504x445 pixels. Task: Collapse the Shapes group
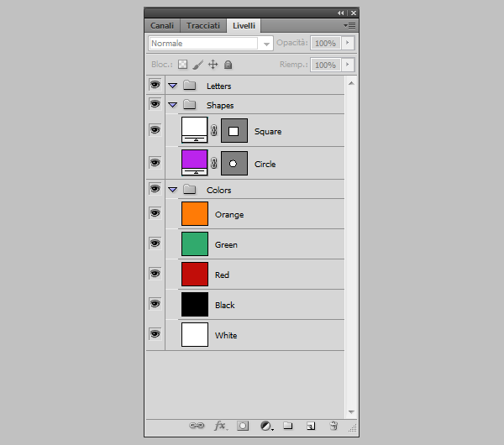tap(172, 105)
